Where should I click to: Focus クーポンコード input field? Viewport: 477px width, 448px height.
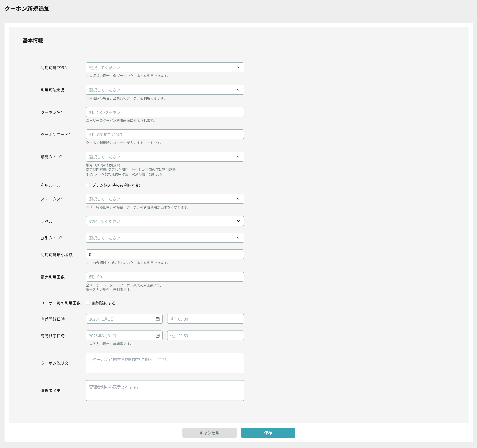[165, 134]
